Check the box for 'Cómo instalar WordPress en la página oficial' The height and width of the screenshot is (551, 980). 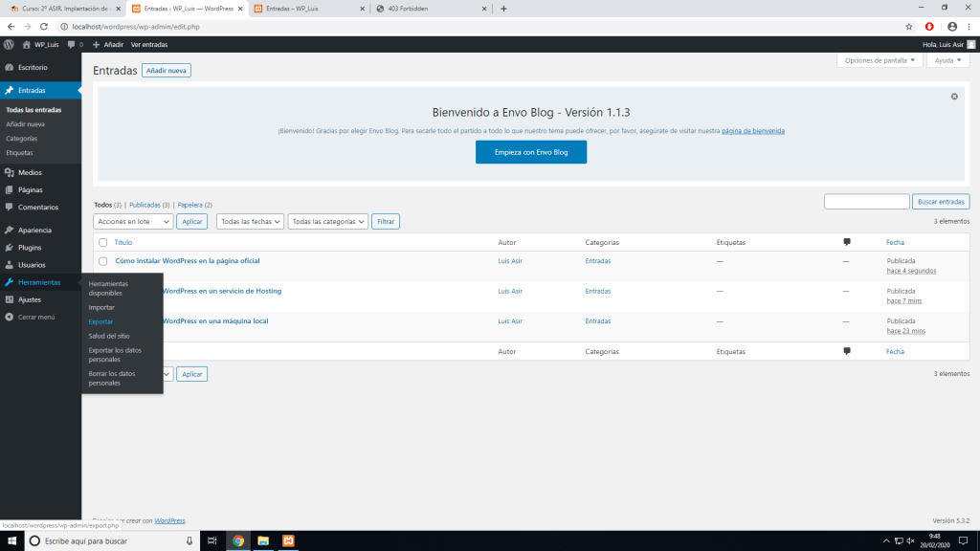tap(103, 261)
